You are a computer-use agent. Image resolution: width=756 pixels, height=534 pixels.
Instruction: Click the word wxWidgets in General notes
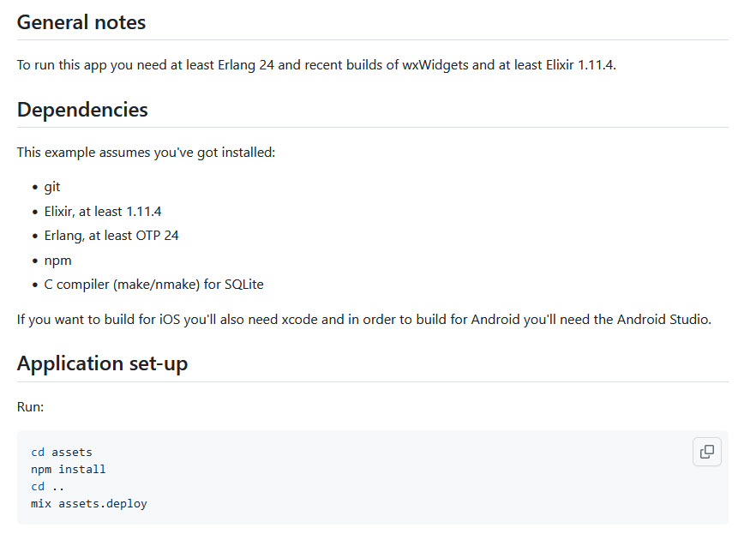click(x=435, y=64)
